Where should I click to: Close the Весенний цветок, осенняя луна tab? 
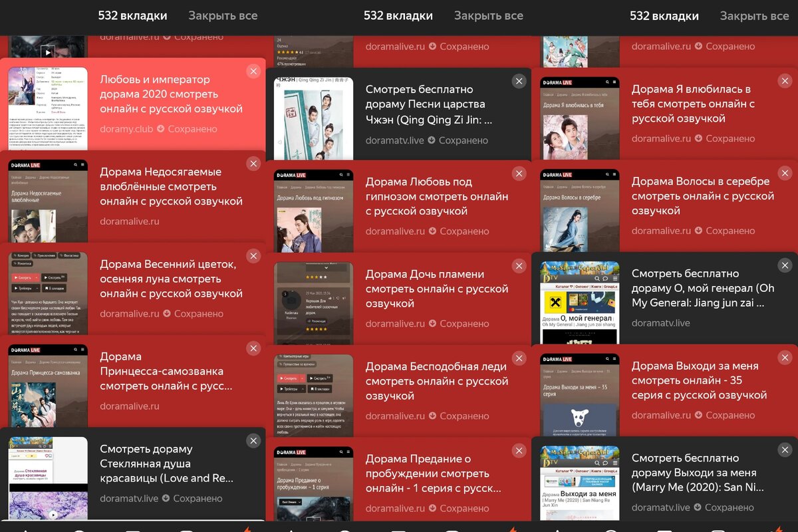[253, 256]
